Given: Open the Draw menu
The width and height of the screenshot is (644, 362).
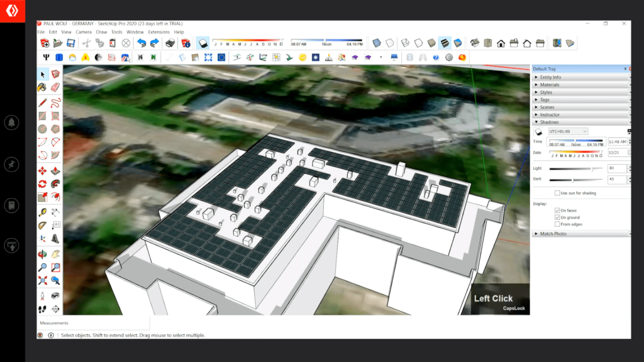Looking at the screenshot, I should pos(101,32).
